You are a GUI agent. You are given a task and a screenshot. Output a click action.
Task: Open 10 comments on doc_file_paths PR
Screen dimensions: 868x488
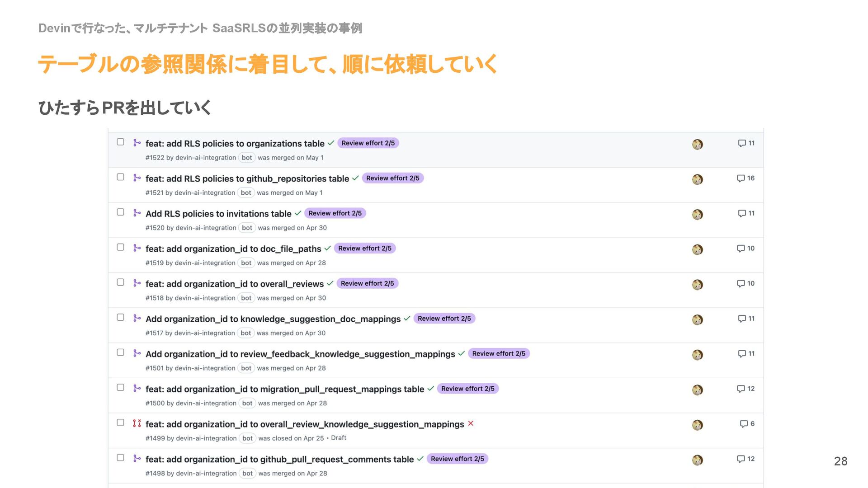(746, 249)
